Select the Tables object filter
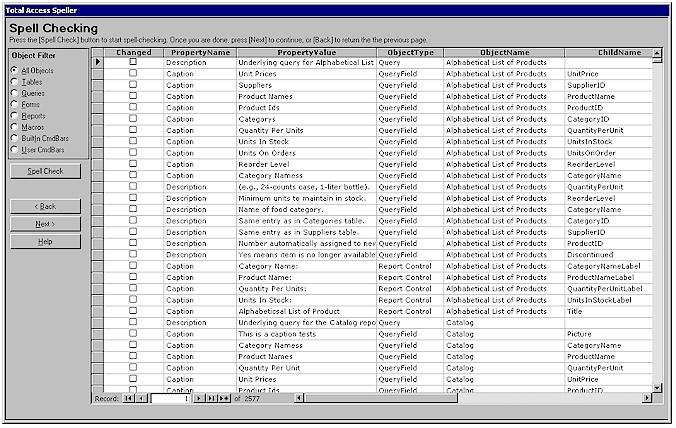Image resolution: width=676 pixels, height=428 pixels. point(14,83)
